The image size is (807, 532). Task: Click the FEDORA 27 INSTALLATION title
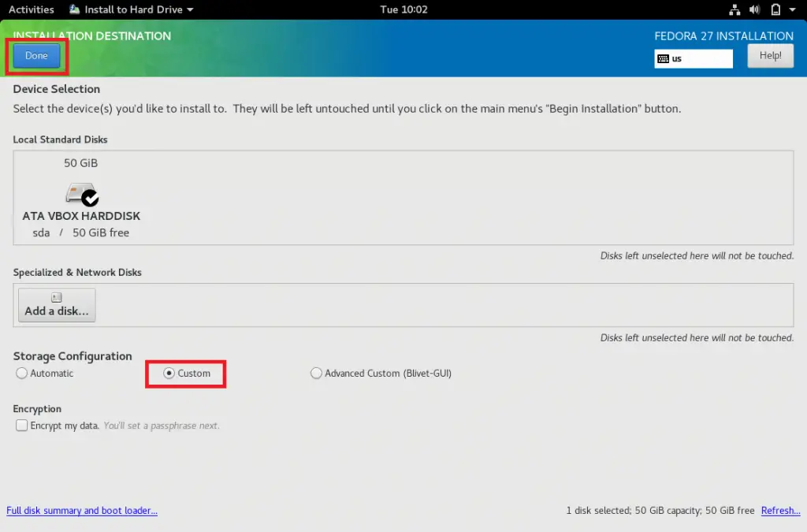pyautogui.click(x=723, y=36)
